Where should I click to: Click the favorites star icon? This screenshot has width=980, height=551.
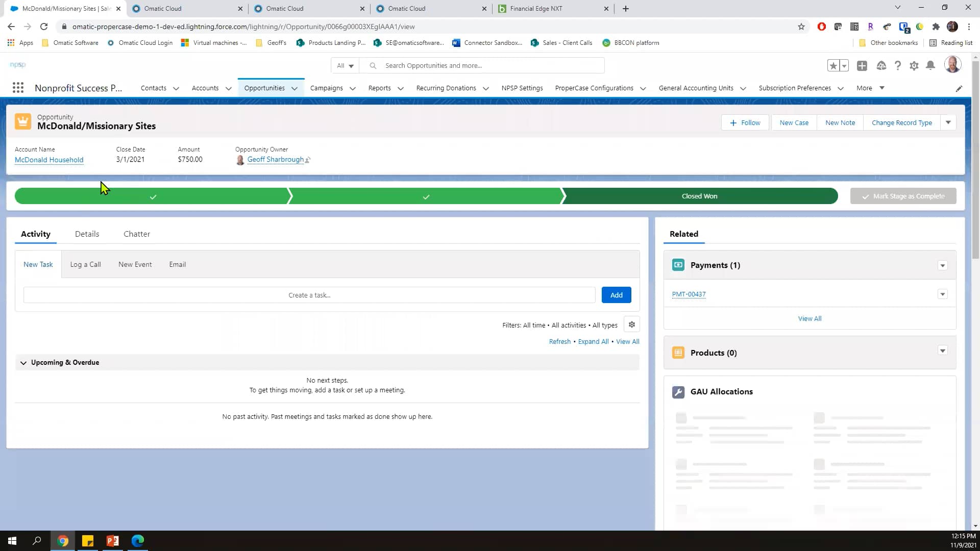click(x=833, y=65)
